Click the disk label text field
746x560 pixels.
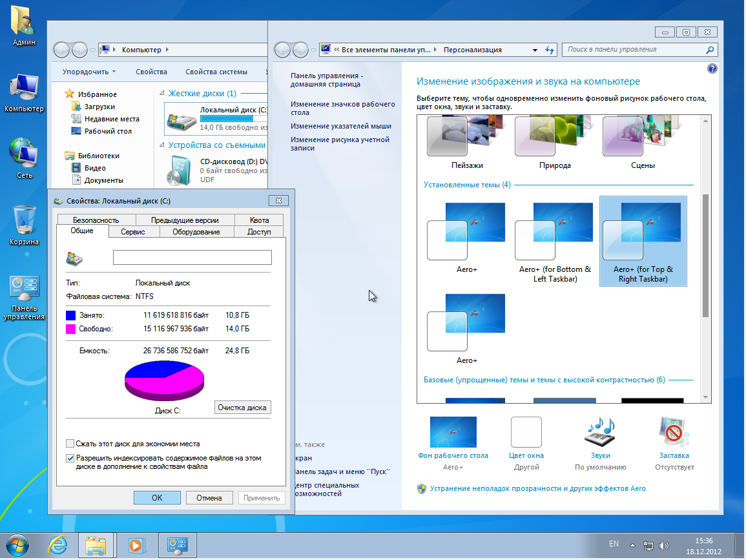[192, 258]
